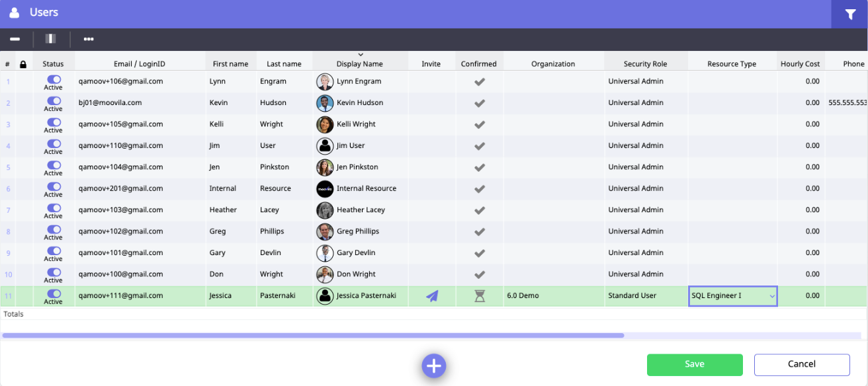
Task: Open the three-dots more options menu
Action: (89, 39)
